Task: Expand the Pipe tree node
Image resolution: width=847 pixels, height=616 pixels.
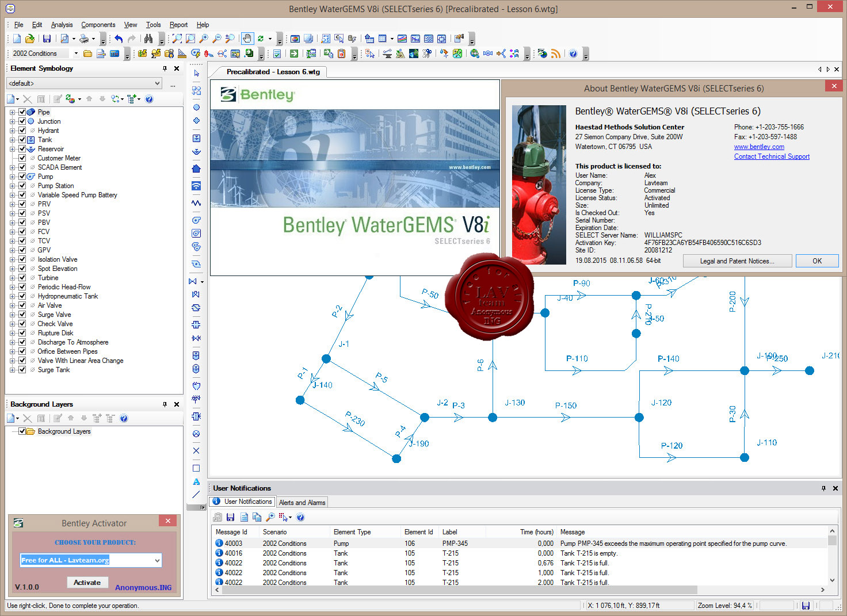Action: click(12, 112)
